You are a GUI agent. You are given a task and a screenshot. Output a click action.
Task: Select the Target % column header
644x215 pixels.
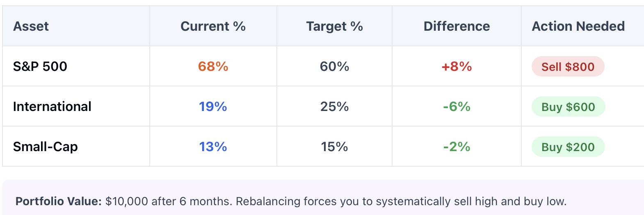click(x=334, y=26)
